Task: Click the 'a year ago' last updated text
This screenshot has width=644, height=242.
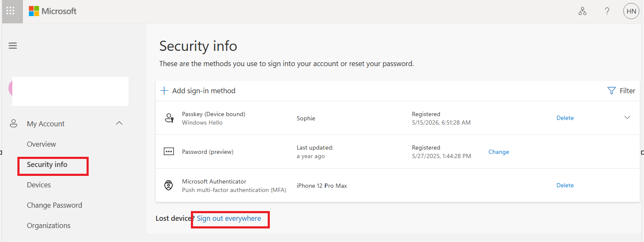Action: tap(311, 156)
